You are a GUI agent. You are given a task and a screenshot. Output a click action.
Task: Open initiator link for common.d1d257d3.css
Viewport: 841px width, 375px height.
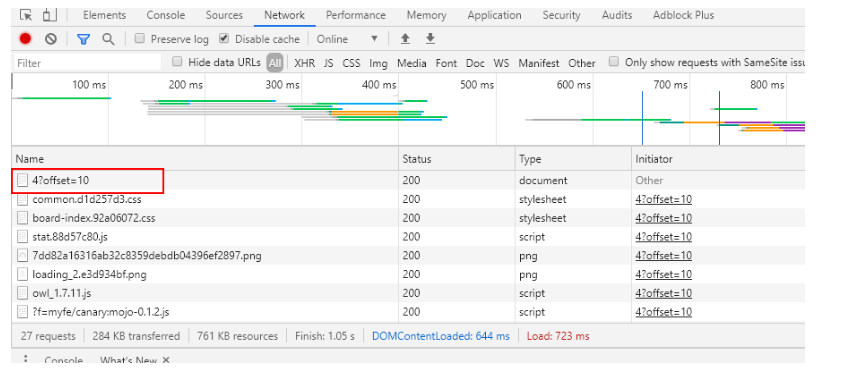coord(663,200)
